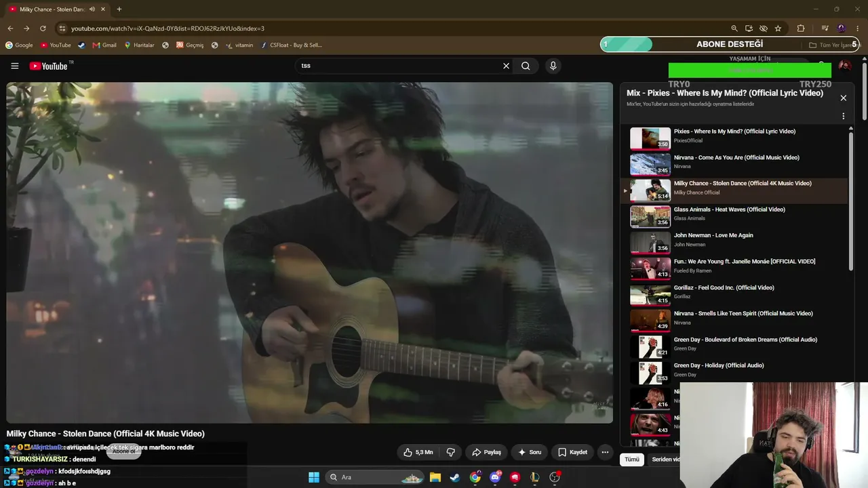Viewport: 868px width, 488px height.
Task: Mute the Milky Chance tab audio icon
Action: point(92,9)
